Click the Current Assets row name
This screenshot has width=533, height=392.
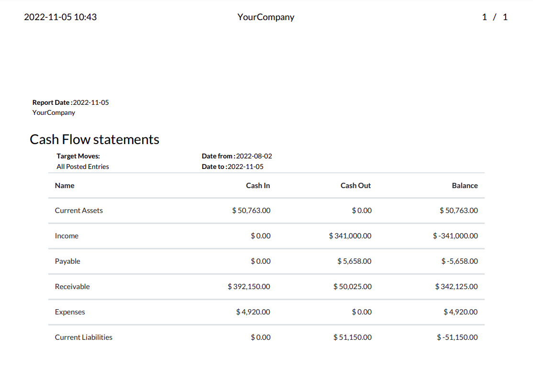[79, 211]
